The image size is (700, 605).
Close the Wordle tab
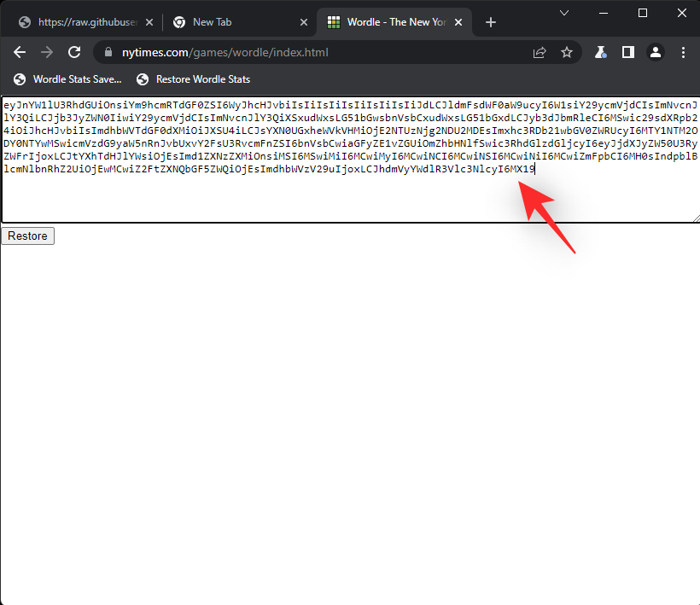point(462,22)
